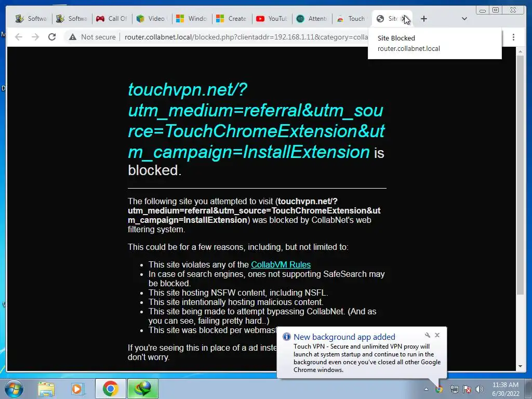Viewport: 532px width, 399px height.
Task: Switch to the Create tab
Action: pos(231,19)
